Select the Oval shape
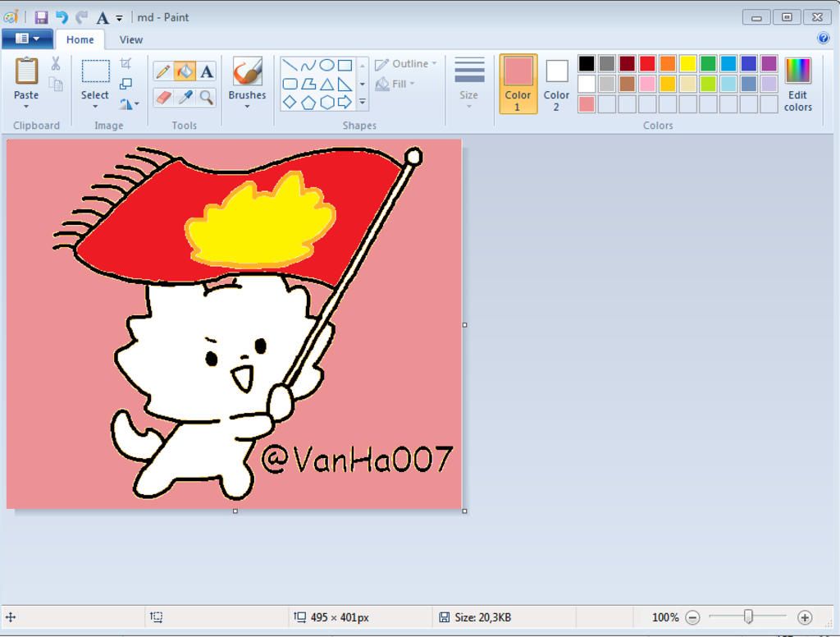 pyautogui.click(x=326, y=66)
